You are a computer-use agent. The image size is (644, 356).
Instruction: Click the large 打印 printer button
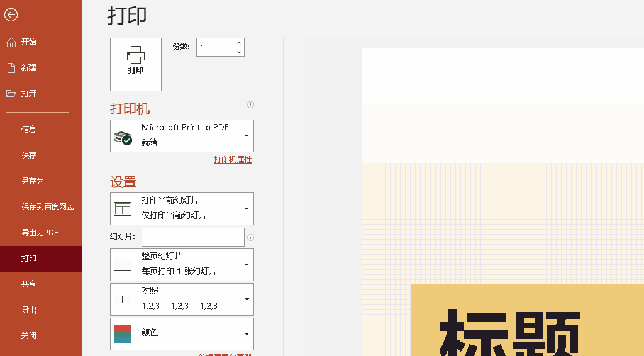[x=136, y=64]
